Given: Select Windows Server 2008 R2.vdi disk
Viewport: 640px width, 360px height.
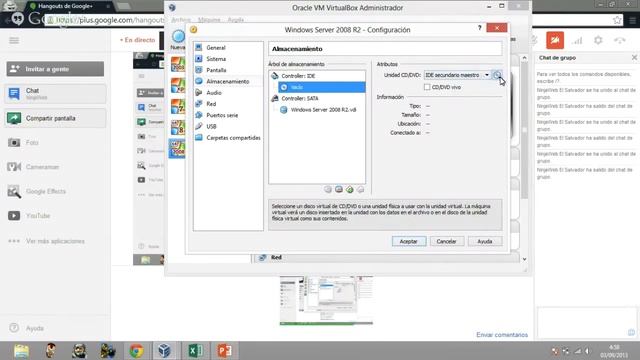Looking at the screenshot, I should (322, 110).
